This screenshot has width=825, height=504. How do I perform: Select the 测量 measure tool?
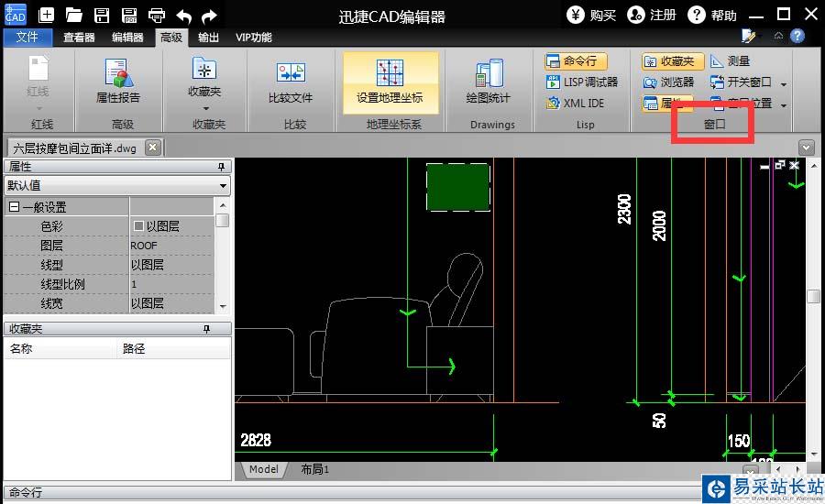click(731, 61)
